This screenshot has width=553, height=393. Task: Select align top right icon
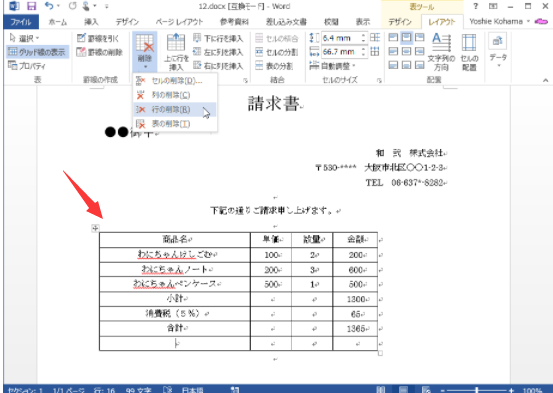tap(419, 37)
